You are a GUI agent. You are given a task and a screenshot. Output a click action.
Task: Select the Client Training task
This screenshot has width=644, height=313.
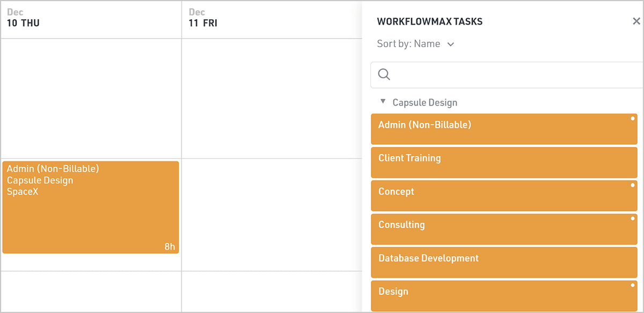(x=503, y=162)
